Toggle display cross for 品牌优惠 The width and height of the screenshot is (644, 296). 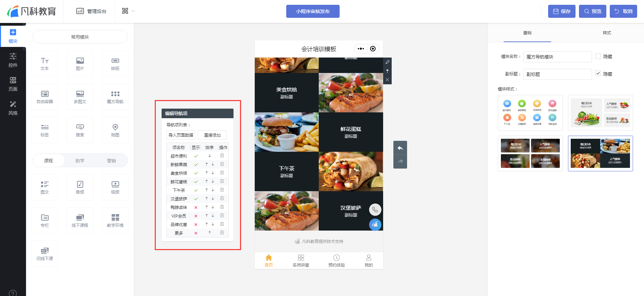(196, 224)
